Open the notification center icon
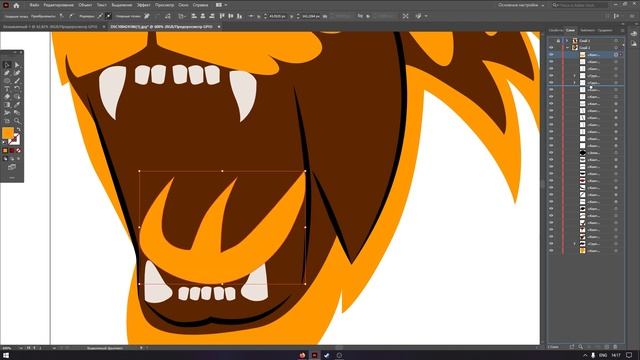Image resolution: width=640 pixels, height=360 pixels. 630,356
